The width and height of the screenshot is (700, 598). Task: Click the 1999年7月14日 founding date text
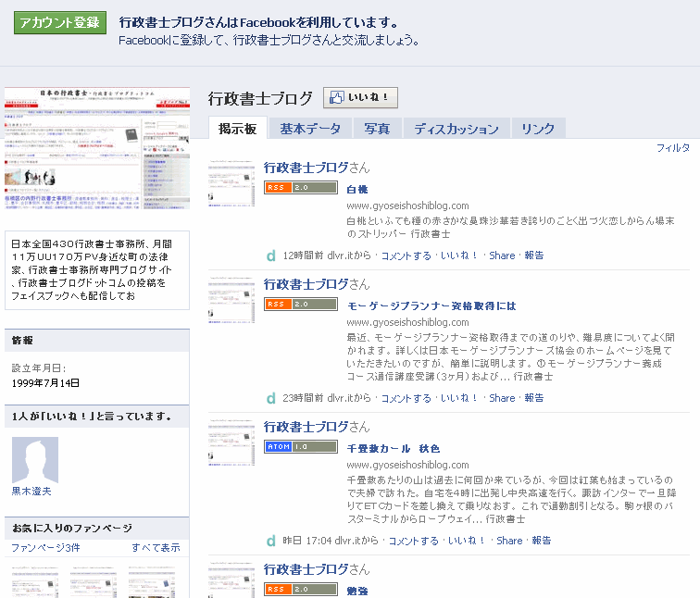pyautogui.click(x=45, y=383)
